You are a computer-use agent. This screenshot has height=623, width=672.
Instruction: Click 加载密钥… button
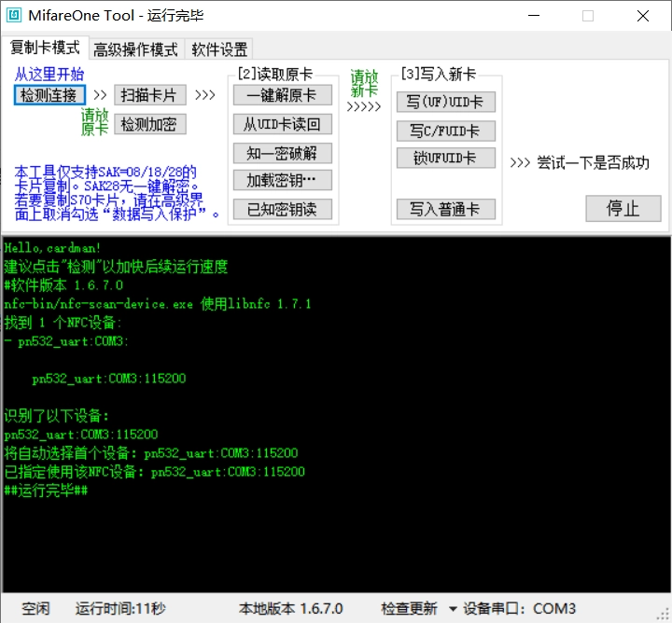click(x=283, y=180)
